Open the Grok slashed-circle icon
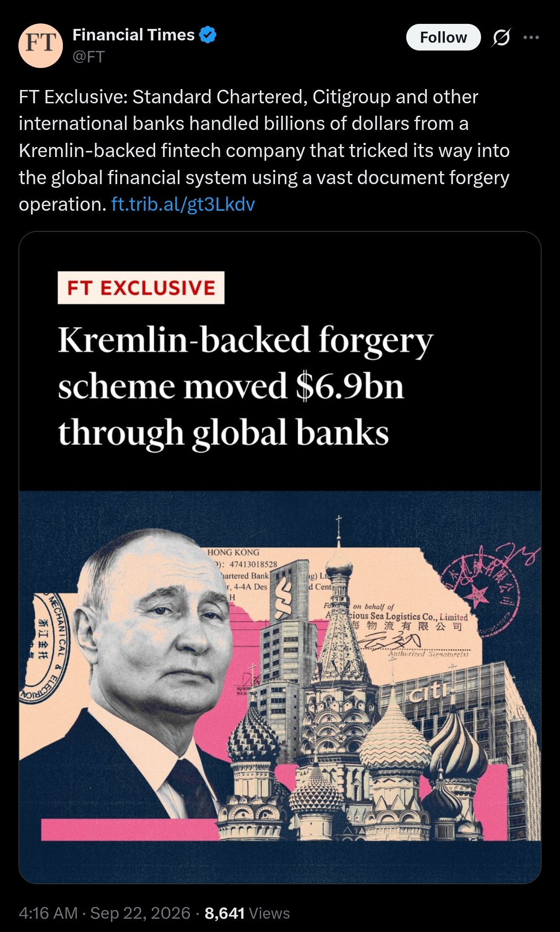Image resolution: width=560 pixels, height=932 pixels. pos(501,37)
